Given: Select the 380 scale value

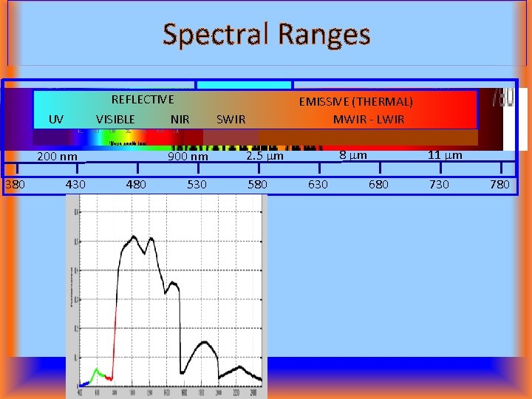Looking at the screenshot, I should tap(16, 185).
